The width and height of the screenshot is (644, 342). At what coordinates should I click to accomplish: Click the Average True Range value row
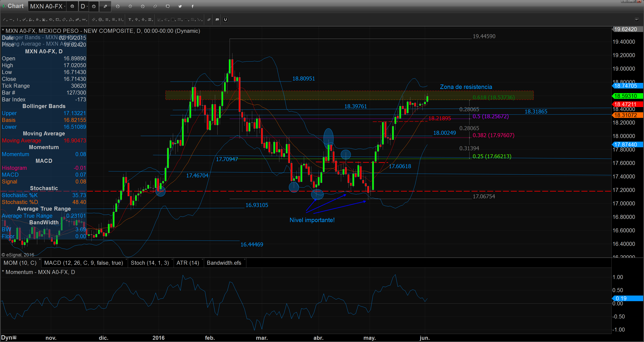[x=44, y=216]
